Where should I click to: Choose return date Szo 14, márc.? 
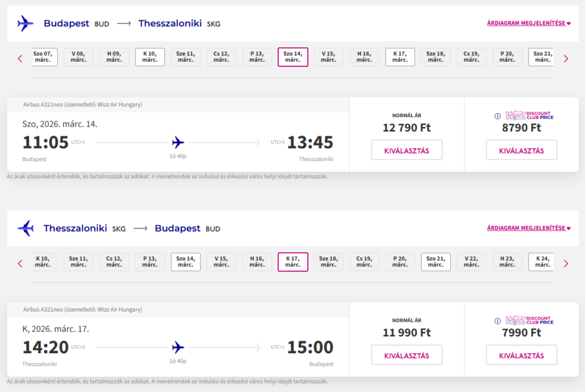(x=186, y=262)
